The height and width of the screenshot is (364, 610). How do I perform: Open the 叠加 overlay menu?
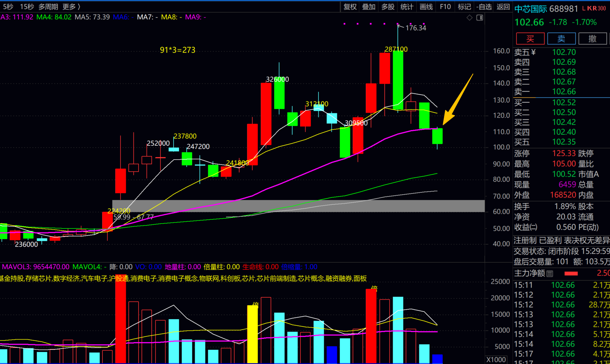[369, 7]
